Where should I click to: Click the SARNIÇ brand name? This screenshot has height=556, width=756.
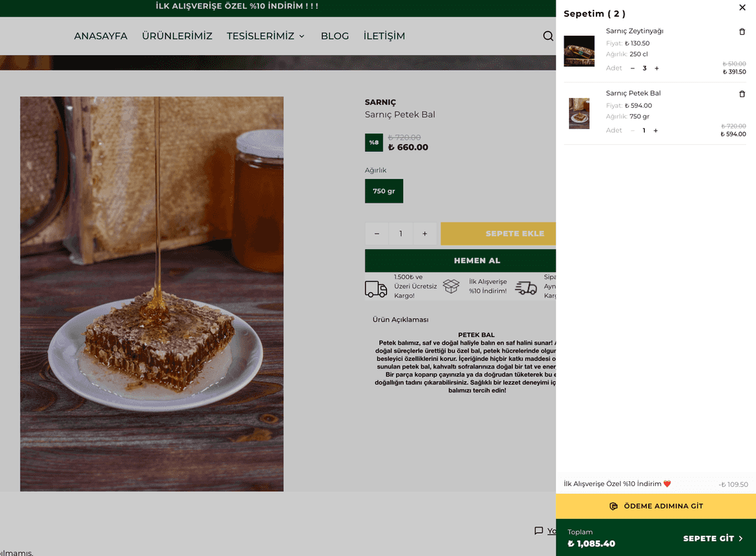tap(380, 102)
